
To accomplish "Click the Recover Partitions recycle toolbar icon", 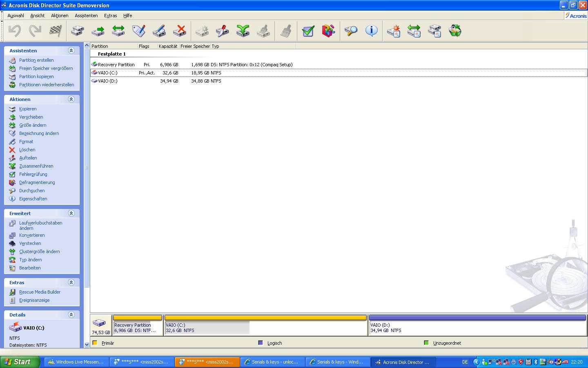I will tap(455, 31).
